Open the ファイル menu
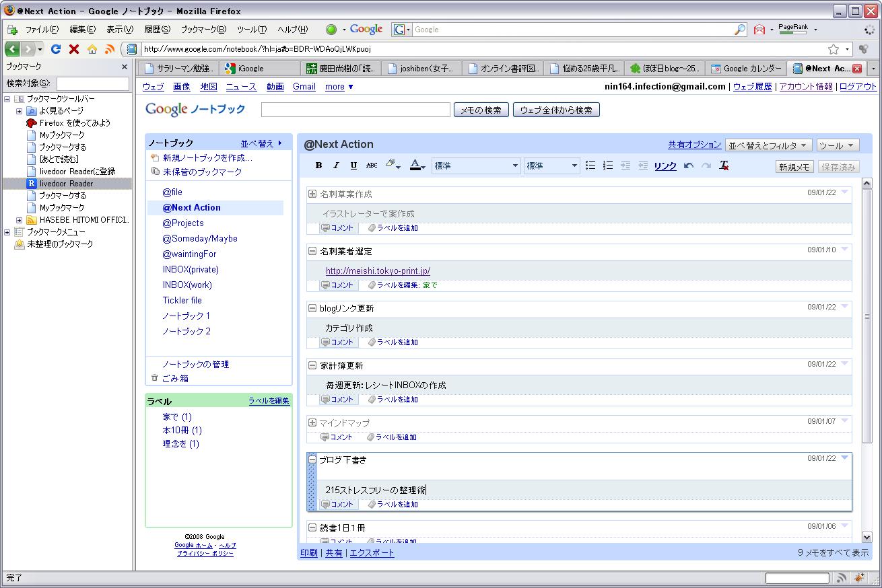Viewport: 882px width, 588px height. tap(42, 30)
